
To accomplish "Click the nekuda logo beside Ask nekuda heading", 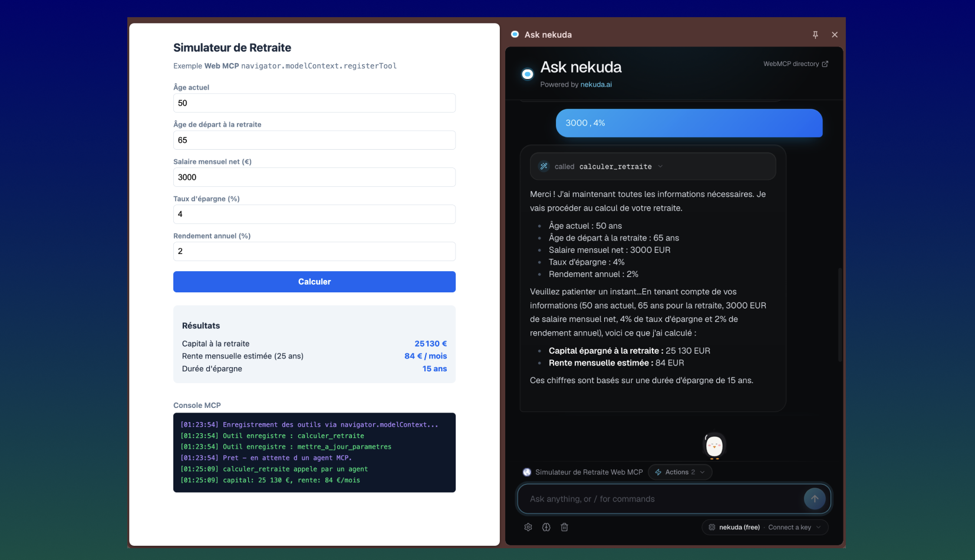I will coord(528,74).
